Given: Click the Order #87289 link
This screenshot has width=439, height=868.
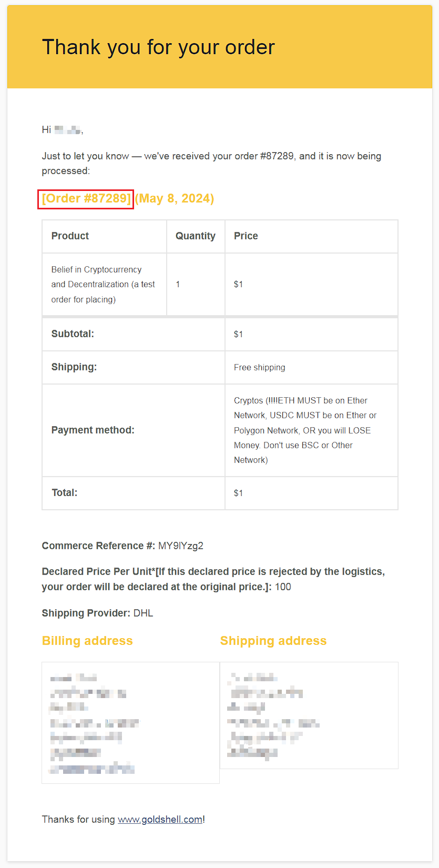Looking at the screenshot, I should pyautogui.click(x=86, y=199).
